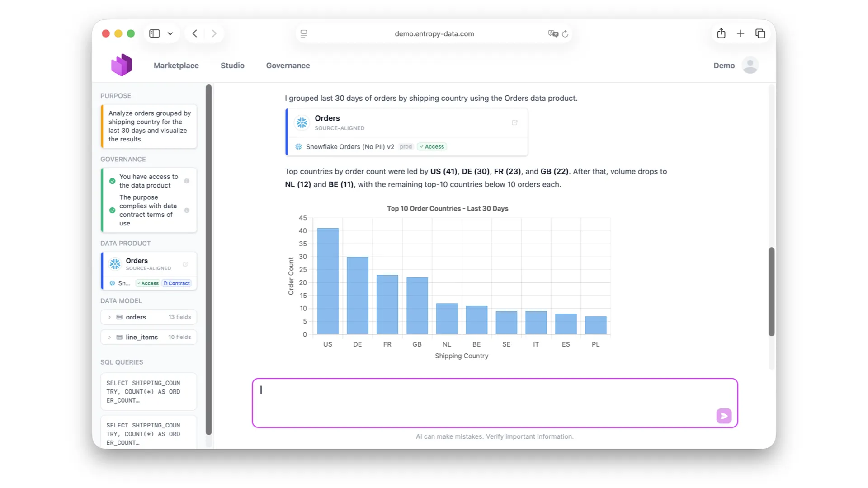Screen dimensions: 868x488
Task: Click the page reload icon
Action: (x=565, y=33)
